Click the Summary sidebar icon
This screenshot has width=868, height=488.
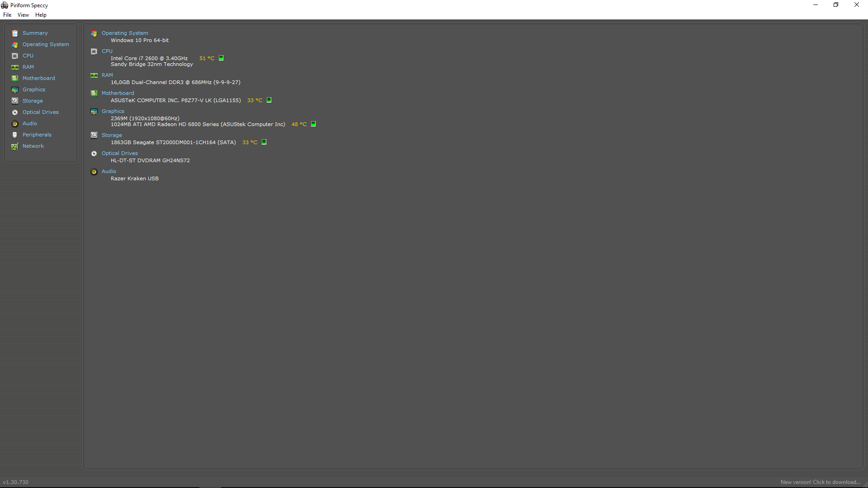tap(15, 33)
